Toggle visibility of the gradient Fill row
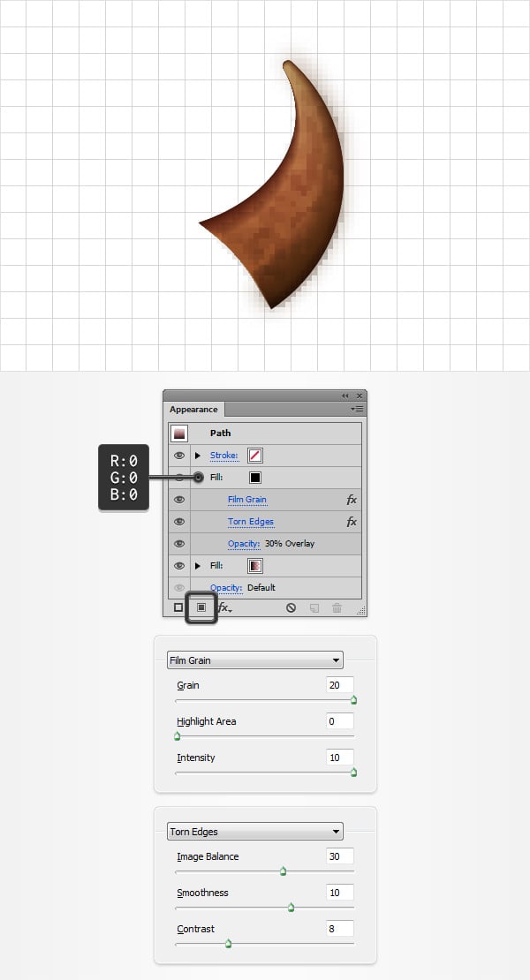The width and height of the screenshot is (530, 980). point(179,566)
